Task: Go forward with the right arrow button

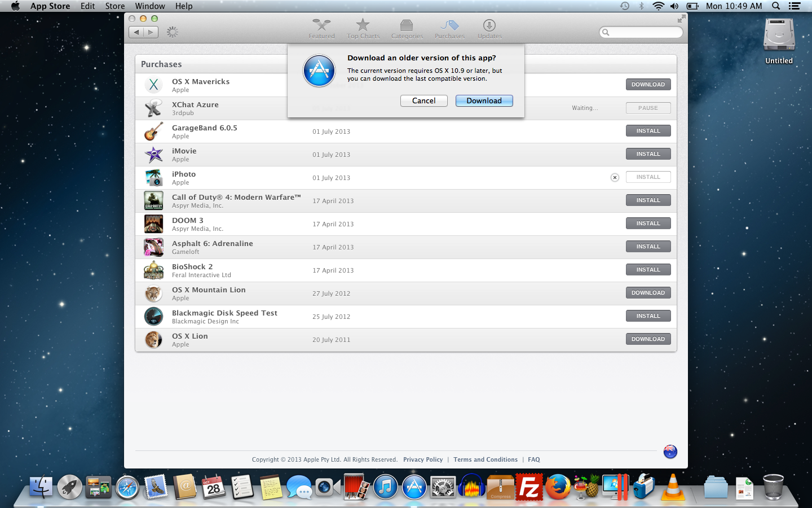Action: pyautogui.click(x=151, y=32)
